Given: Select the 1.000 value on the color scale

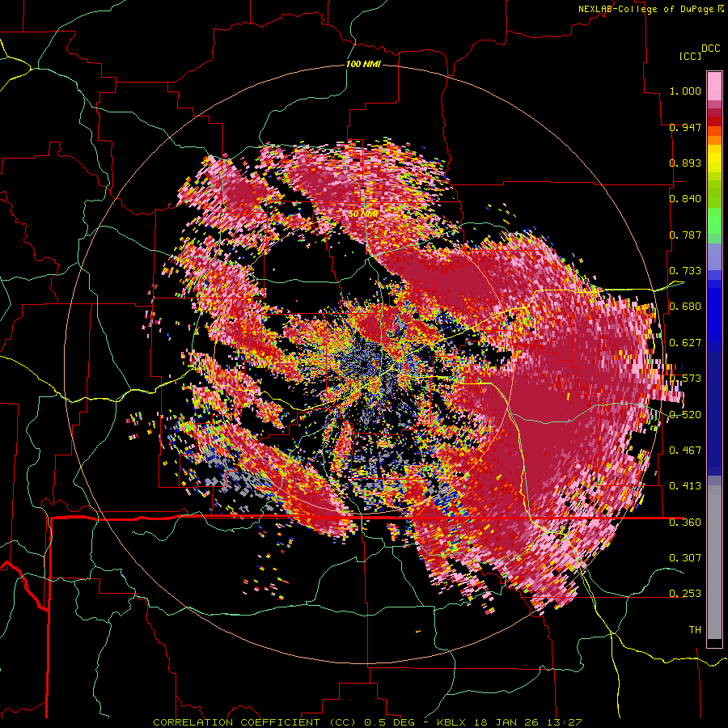Looking at the screenshot, I should (685, 91).
